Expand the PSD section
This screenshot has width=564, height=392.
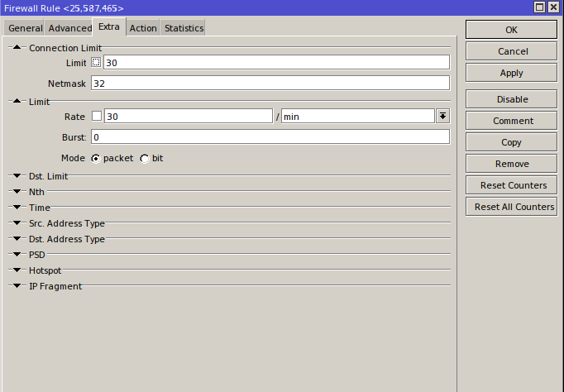point(17,254)
